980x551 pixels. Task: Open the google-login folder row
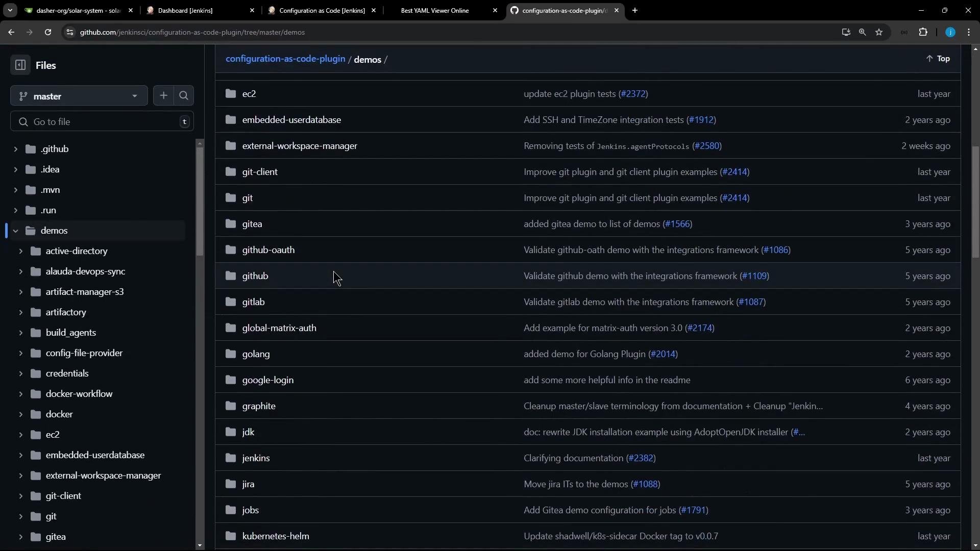coord(587,380)
